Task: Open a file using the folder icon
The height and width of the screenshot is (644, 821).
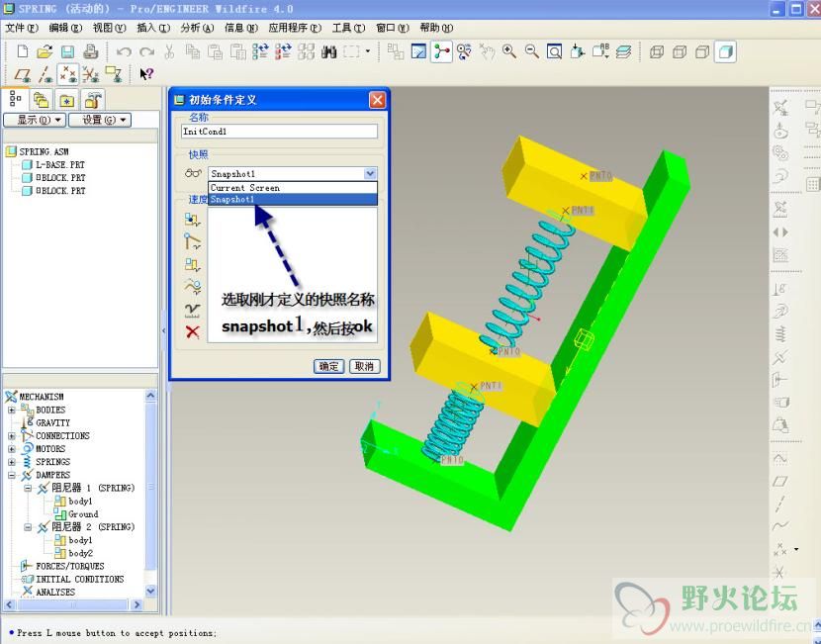Action: [46, 51]
